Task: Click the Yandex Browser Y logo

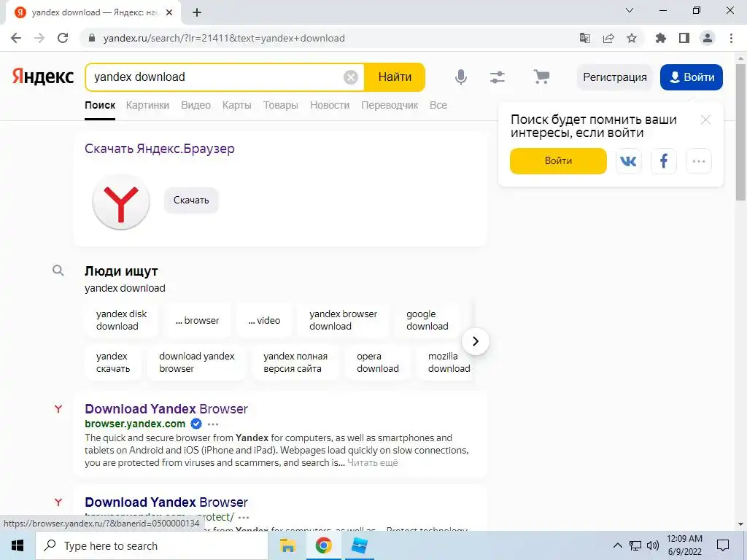Action: [121, 202]
